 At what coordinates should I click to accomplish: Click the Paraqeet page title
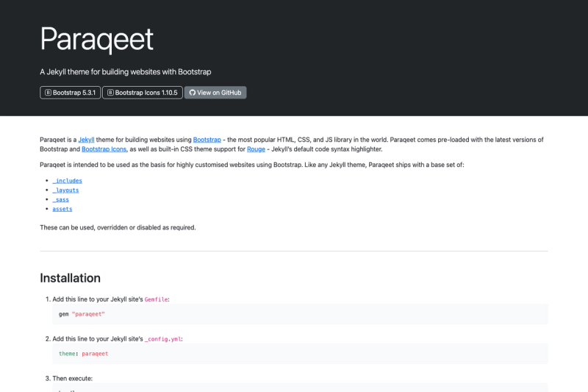(97, 39)
